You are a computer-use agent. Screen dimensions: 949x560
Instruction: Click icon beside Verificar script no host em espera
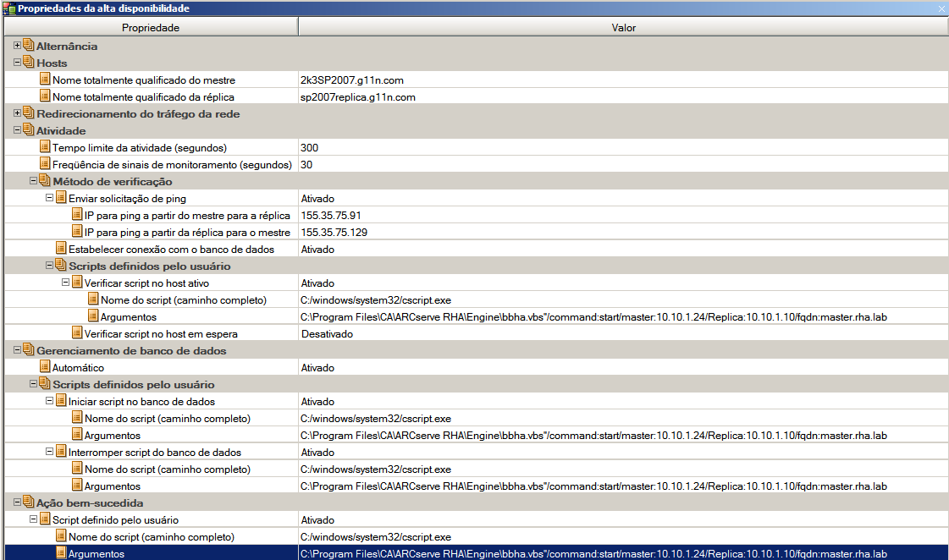point(77,333)
